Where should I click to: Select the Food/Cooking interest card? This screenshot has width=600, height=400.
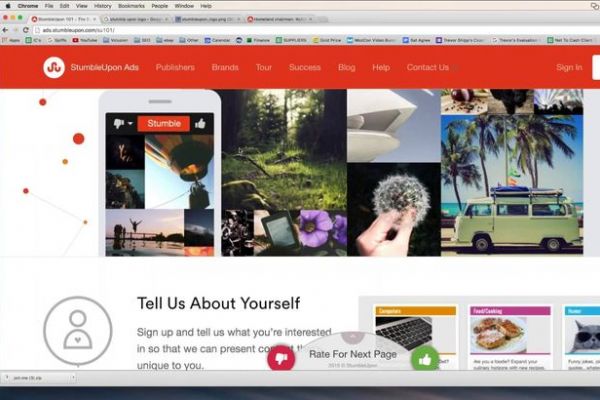coord(510,338)
